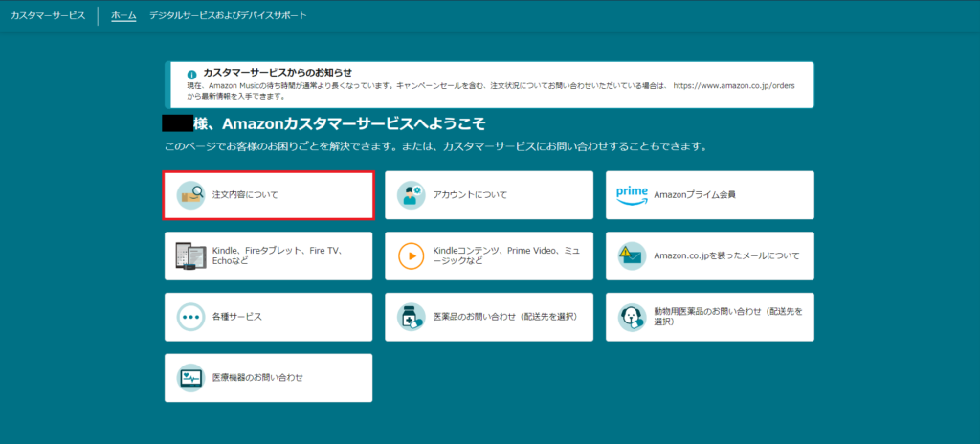The width and height of the screenshot is (980, 444).
Task: Open 医薬品のお問い合わせ（配送先を選択） card
Action: pos(489,317)
